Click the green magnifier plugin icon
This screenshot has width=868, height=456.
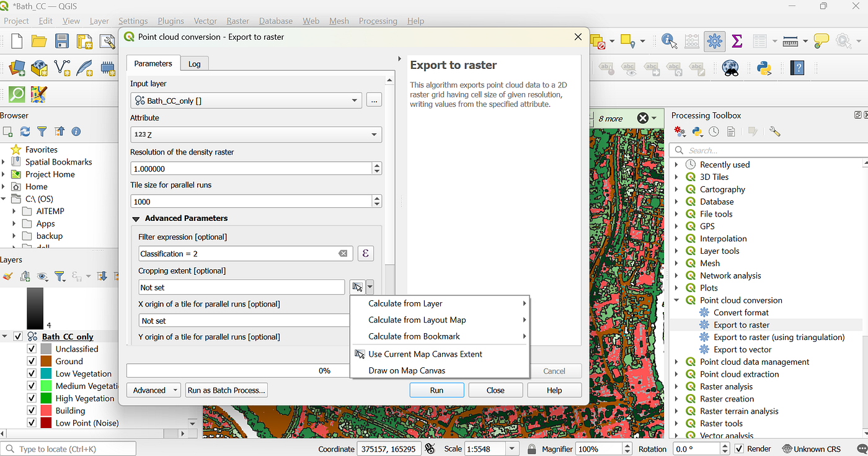(17, 94)
